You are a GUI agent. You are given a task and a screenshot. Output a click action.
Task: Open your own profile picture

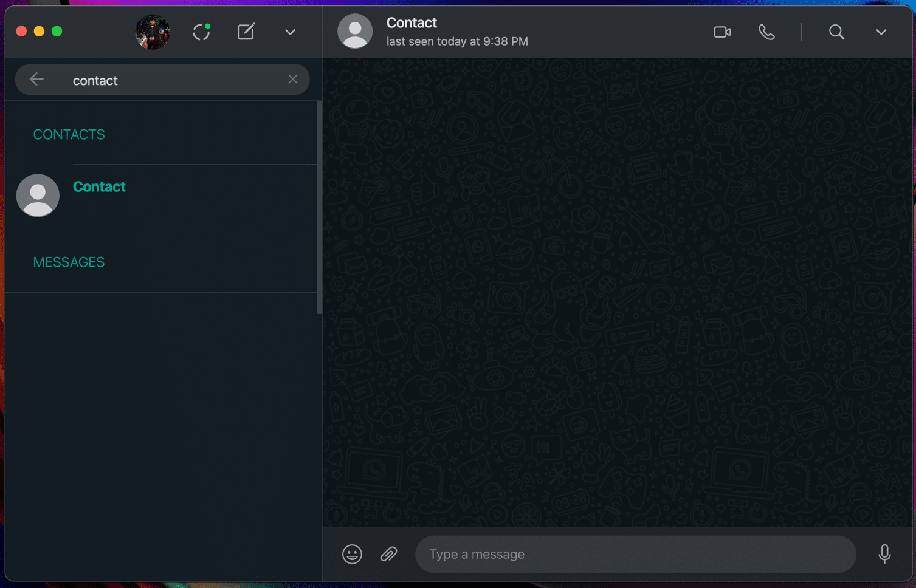(152, 32)
